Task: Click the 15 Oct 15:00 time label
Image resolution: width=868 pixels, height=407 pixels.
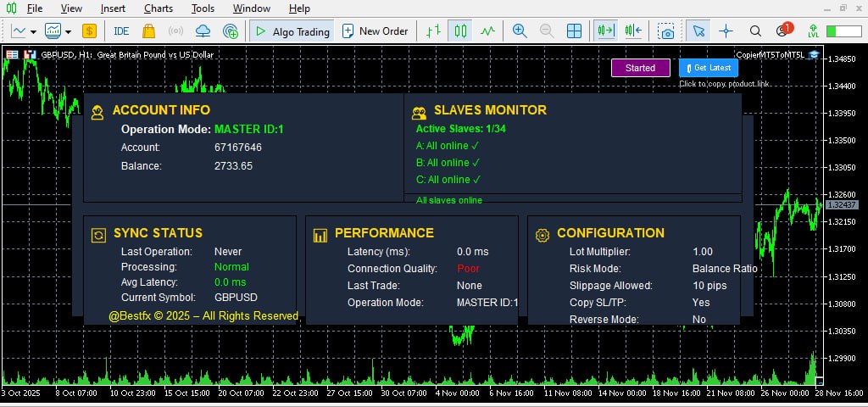Action: tap(186, 393)
